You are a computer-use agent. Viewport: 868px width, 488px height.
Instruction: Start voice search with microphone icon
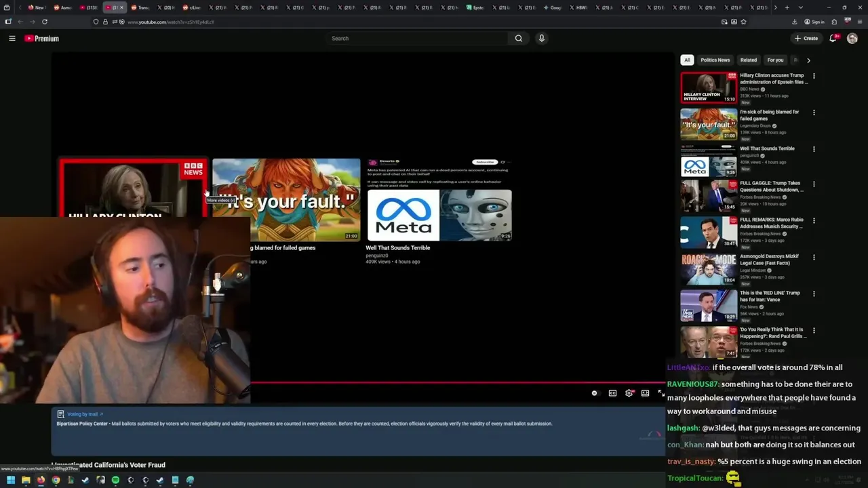click(541, 39)
